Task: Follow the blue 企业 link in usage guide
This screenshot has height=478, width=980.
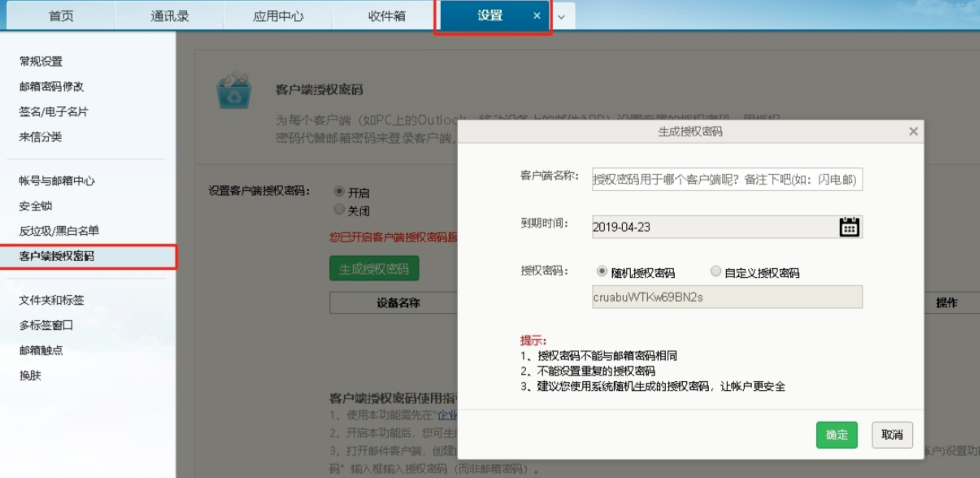Action: [x=447, y=415]
